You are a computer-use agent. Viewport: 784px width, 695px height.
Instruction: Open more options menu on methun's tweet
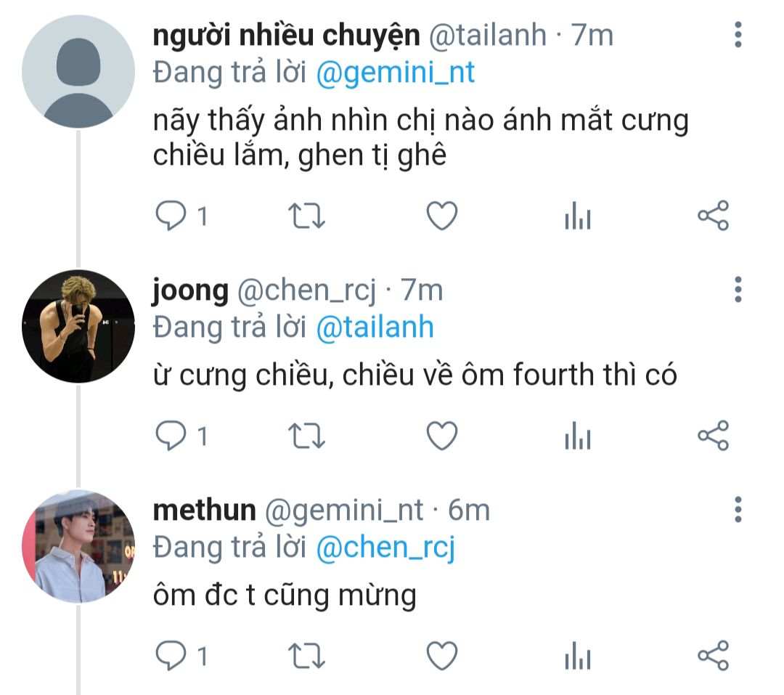point(738,509)
